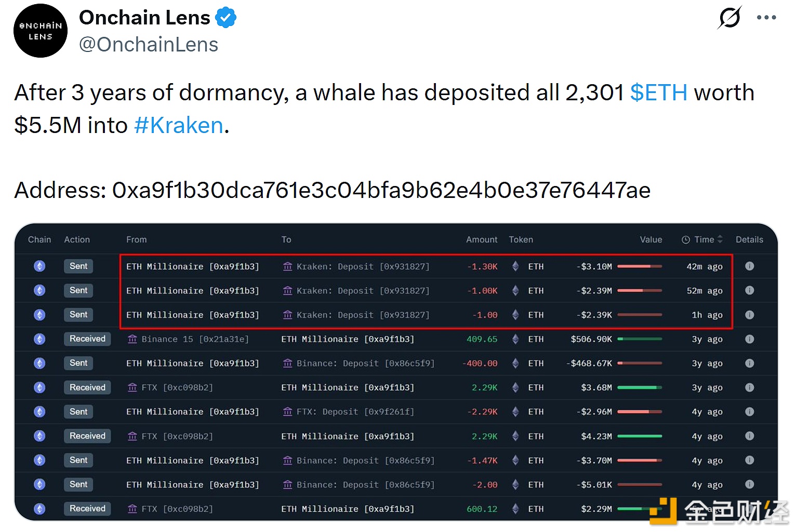Click the Received badge on Binance 15 row
This screenshot has height=532, width=796.
[87, 339]
